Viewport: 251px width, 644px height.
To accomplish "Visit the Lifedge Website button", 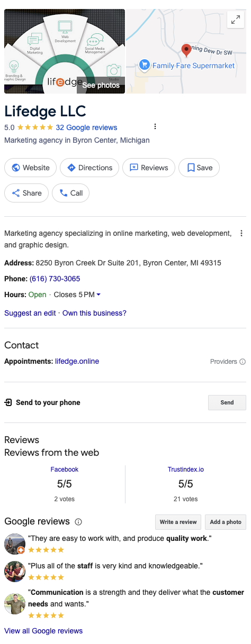I will pos(31,168).
